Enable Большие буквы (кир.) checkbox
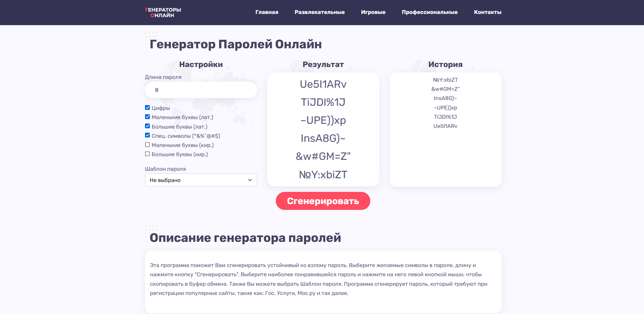This screenshot has height=314, width=644. point(147,154)
